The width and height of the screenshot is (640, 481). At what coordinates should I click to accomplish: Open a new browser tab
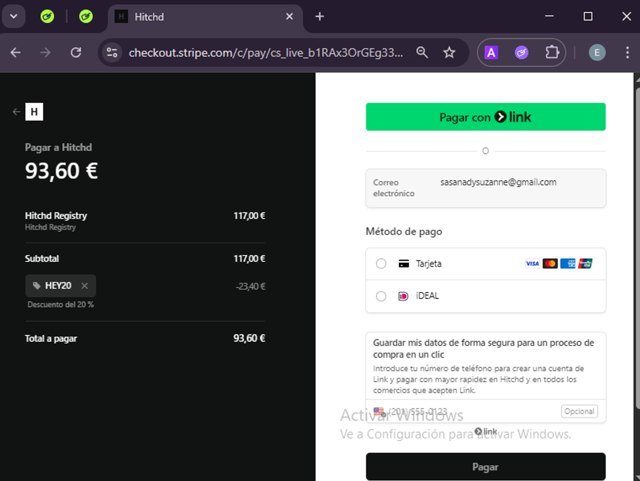(320, 17)
